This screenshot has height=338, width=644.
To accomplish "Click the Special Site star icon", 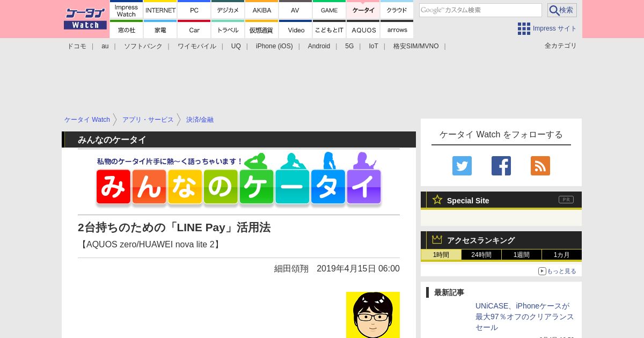I will (437, 200).
